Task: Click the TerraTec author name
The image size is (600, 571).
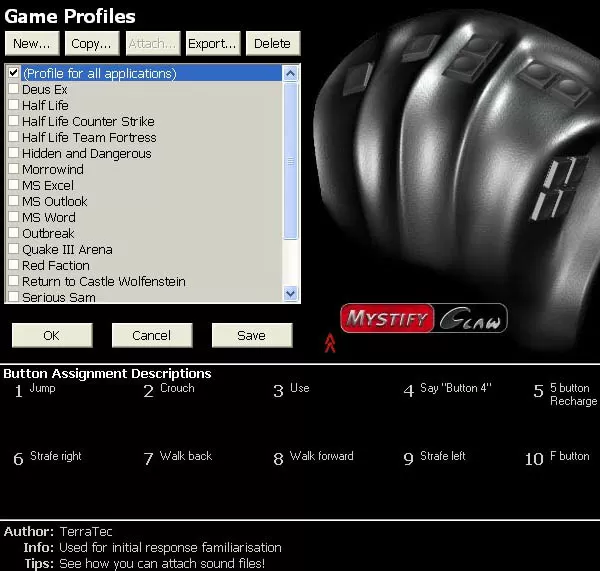Action: [x=86, y=532]
